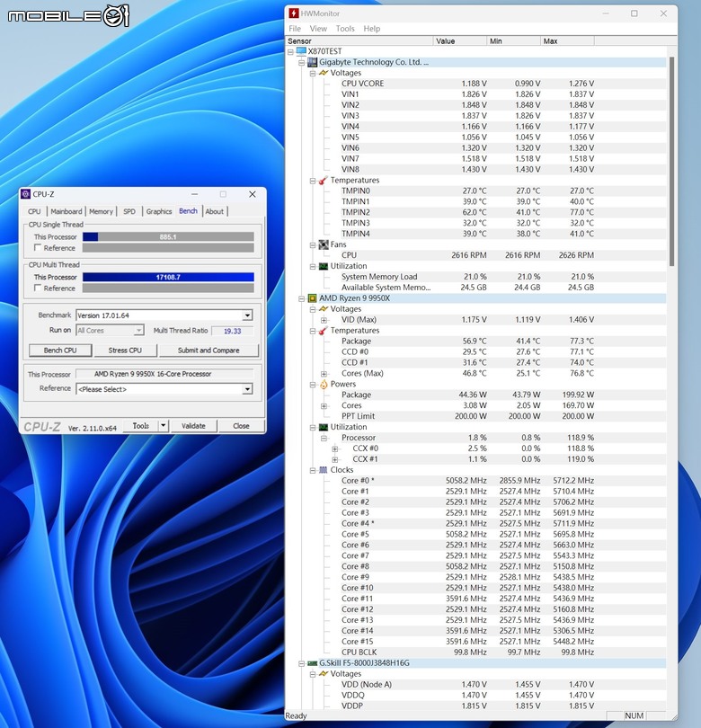Image resolution: width=701 pixels, height=728 pixels.
Task: Expand the Cores (Max) temperature entry
Action: pyautogui.click(x=324, y=374)
